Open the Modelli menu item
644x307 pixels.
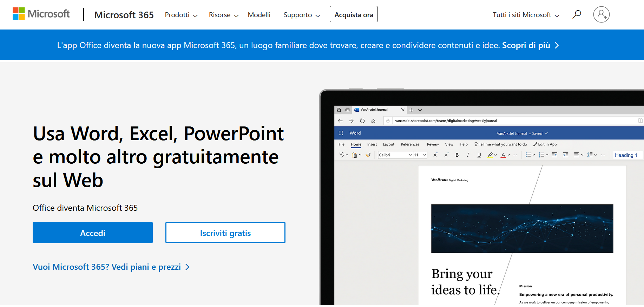click(x=259, y=15)
